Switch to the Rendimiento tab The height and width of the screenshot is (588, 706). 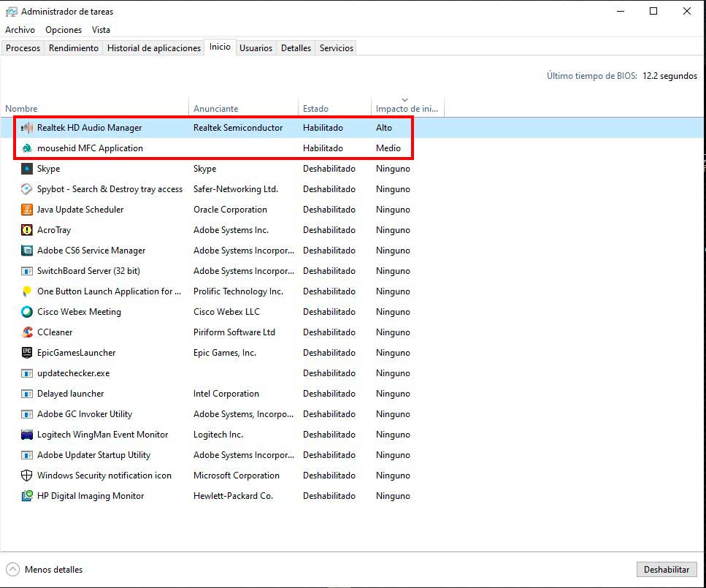[74, 48]
